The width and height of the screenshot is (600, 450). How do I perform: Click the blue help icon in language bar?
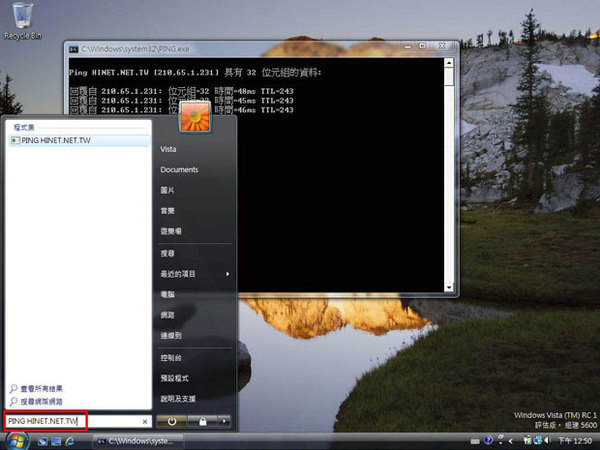488,440
